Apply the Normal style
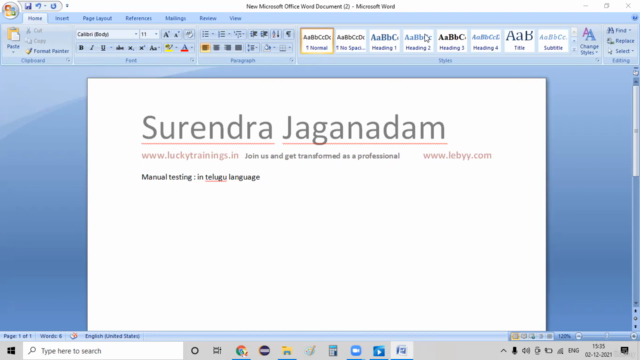Image resolution: width=640 pixels, height=360 pixels. pos(317,41)
